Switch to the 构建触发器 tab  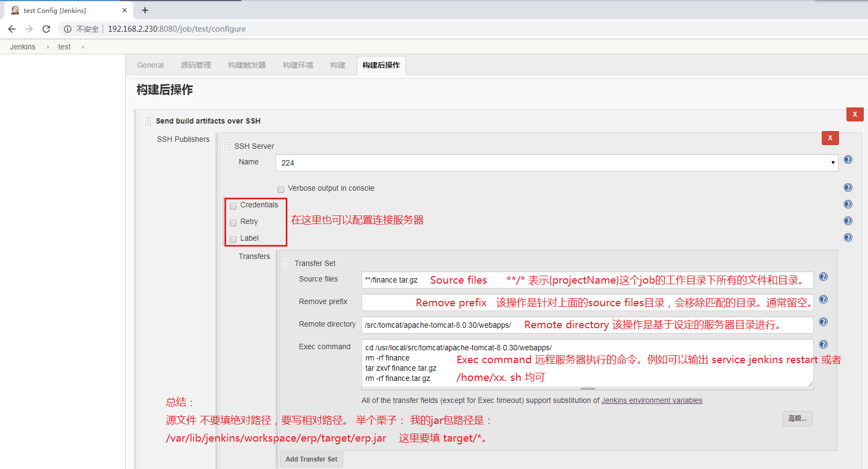pyautogui.click(x=247, y=65)
